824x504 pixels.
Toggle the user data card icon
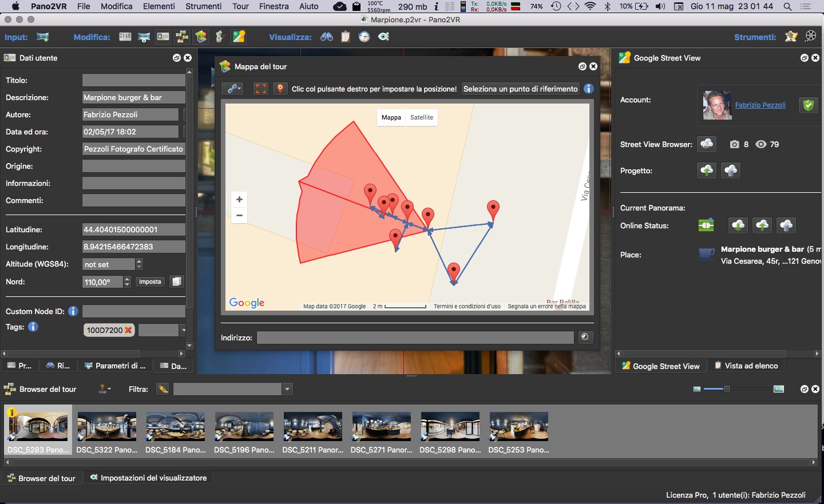[x=163, y=37]
